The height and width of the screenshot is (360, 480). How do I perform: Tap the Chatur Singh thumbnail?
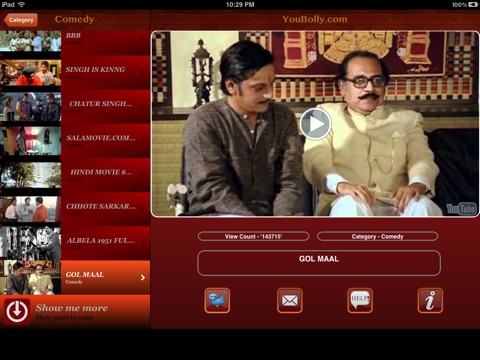[30, 107]
